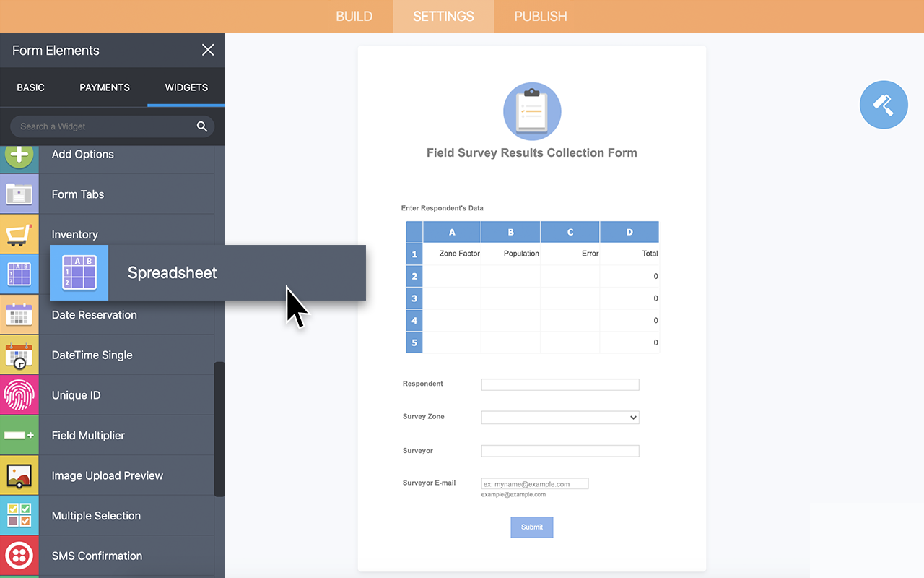Open the PAYMENTS elements tab
The height and width of the screenshot is (578, 924).
coord(105,87)
